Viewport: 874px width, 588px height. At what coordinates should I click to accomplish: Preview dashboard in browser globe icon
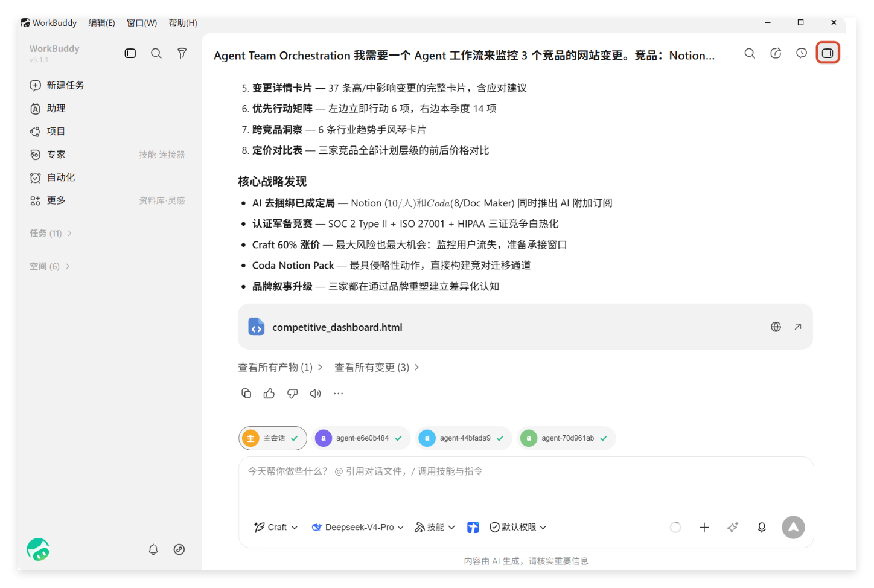pos(776,327)
